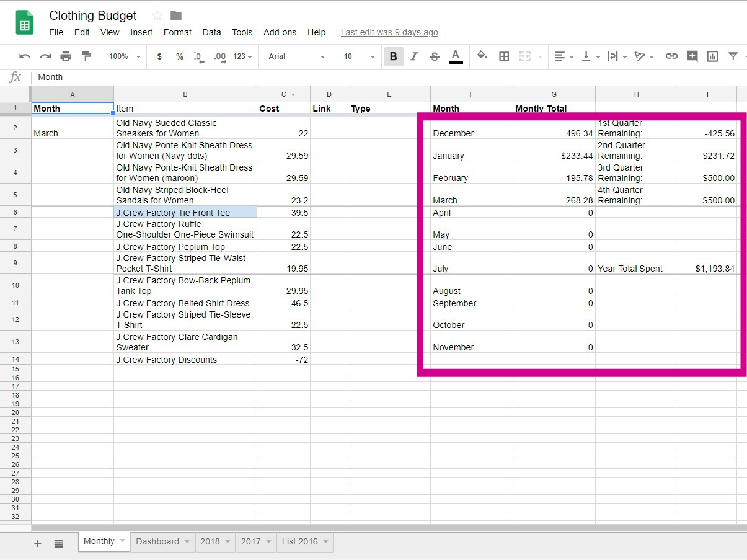Open Google Sheets home icon
This screenshot has height=560, width=747.
(25, 23)
